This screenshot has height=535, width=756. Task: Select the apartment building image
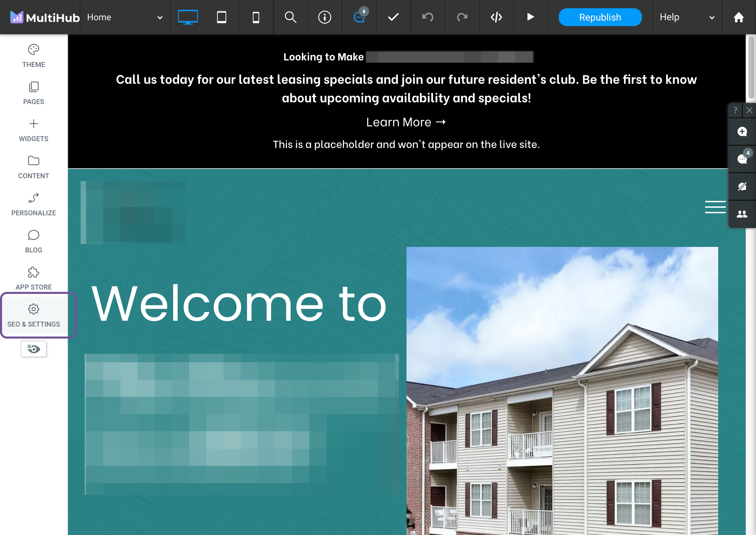click(x=562, y=391)
